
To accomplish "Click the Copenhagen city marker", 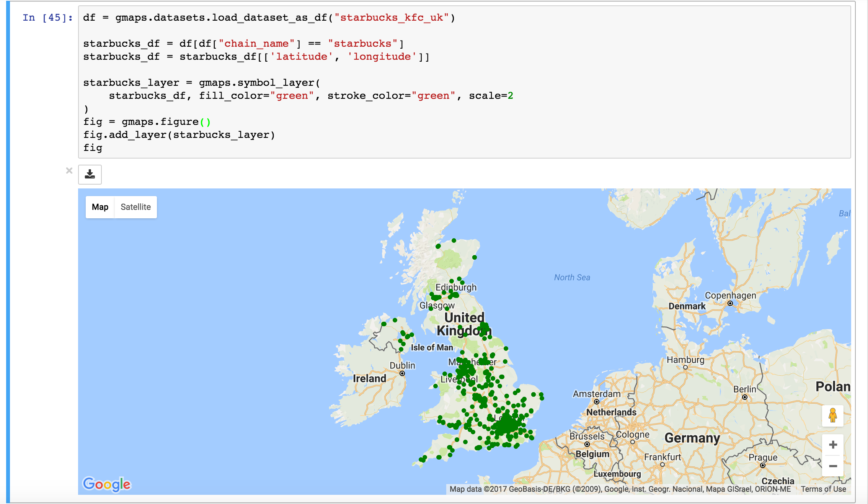I will (730, 303).
